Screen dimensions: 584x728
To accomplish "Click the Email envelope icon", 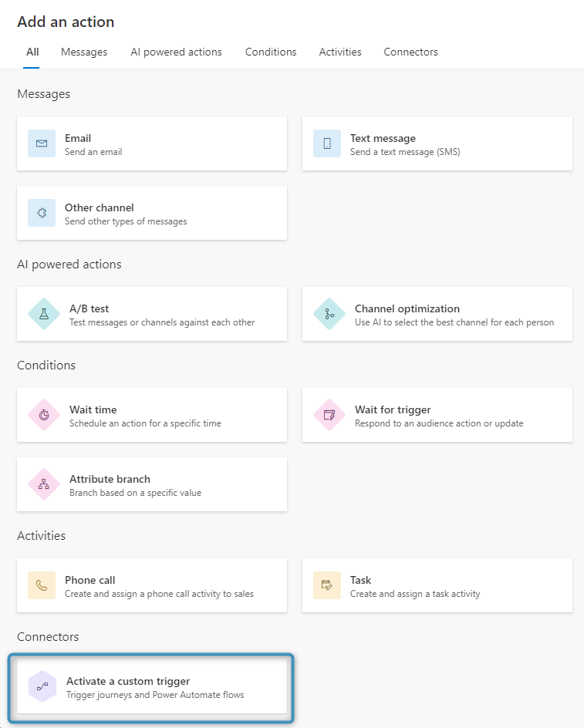I will pyautogui.click(x=42, y=143).
